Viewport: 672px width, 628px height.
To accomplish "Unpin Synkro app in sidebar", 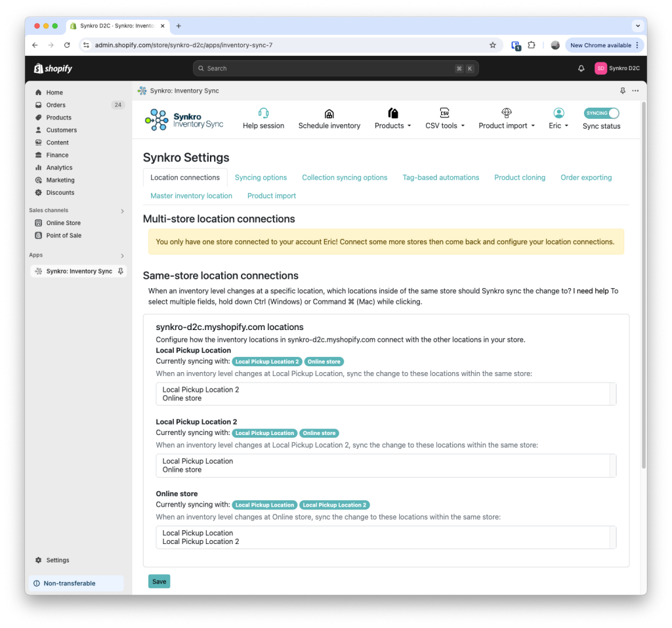I will [x=121, y=271].
